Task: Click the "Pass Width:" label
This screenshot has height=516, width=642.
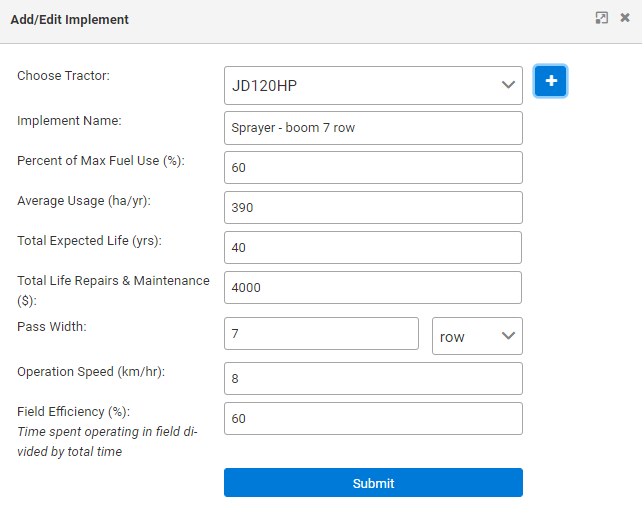Action: tap(52, 327)
